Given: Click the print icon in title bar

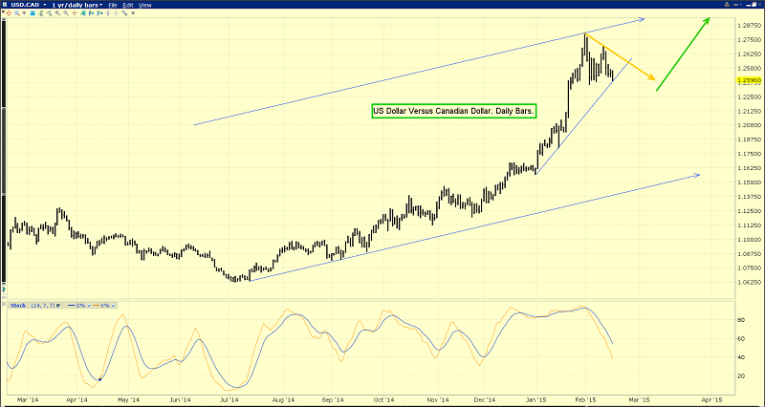Looking at the screenshot, I should [727, 5].
